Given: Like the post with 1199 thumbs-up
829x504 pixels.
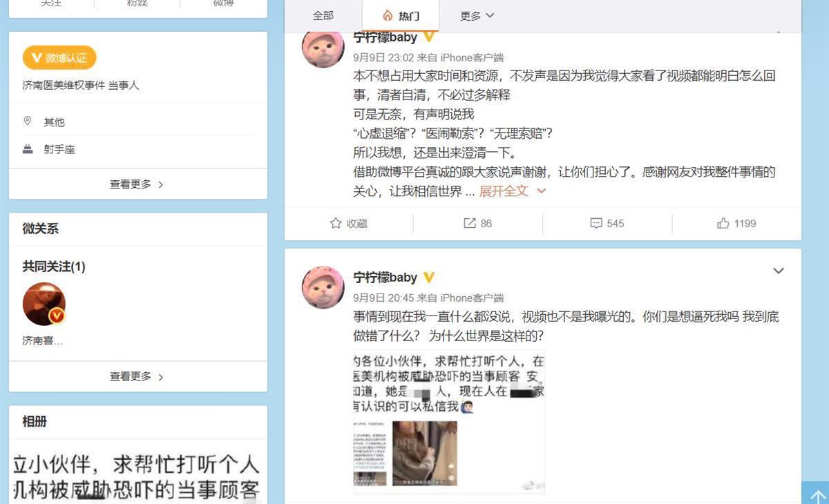Looking at the screenshot, I should pyautogui.click(x=723, y=223).
